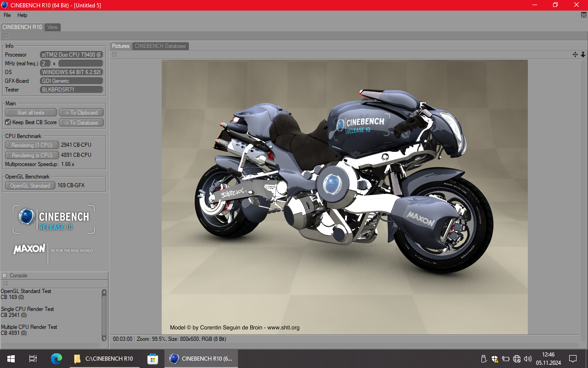
Task: Toggle the Console checkbox
Action: [x=5, y=276]
